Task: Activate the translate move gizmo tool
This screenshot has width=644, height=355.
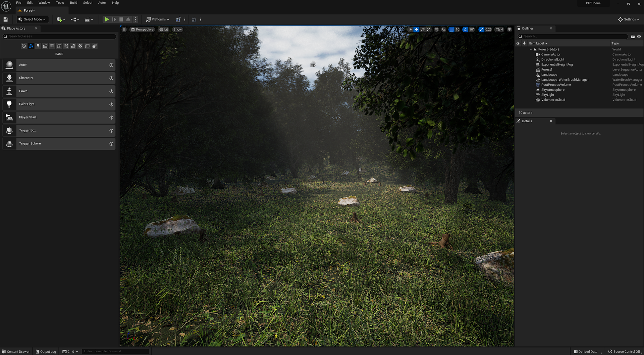Action: click(x=416, y=30)
